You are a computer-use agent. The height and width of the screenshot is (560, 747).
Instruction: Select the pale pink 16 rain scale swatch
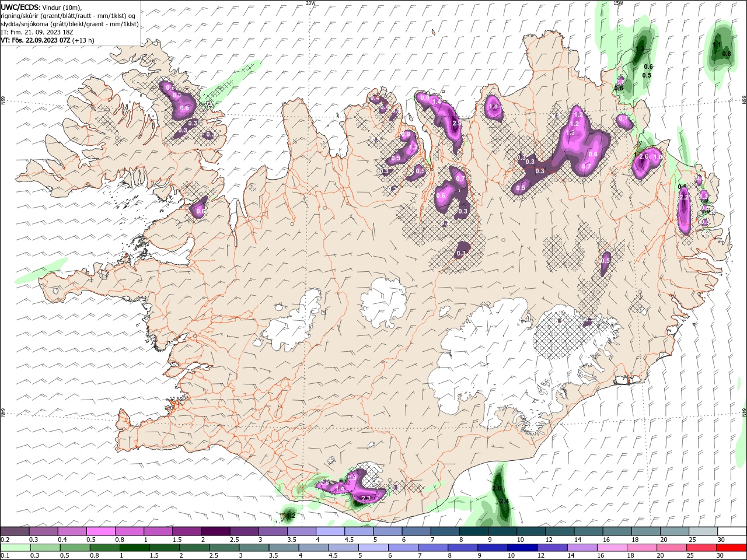612,548
